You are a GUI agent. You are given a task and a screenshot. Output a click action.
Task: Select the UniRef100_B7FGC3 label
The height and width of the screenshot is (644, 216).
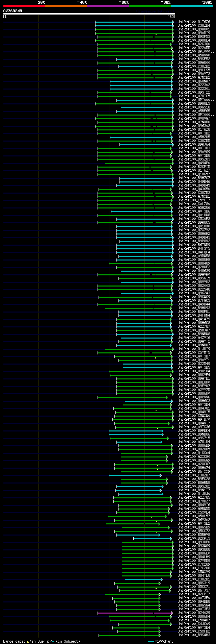click(194, 301)
